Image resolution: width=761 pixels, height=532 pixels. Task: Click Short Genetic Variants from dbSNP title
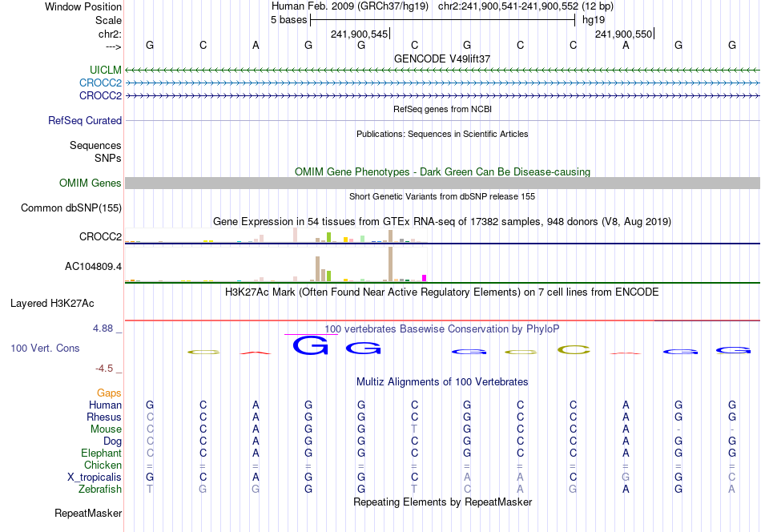[x=442, y=196]
